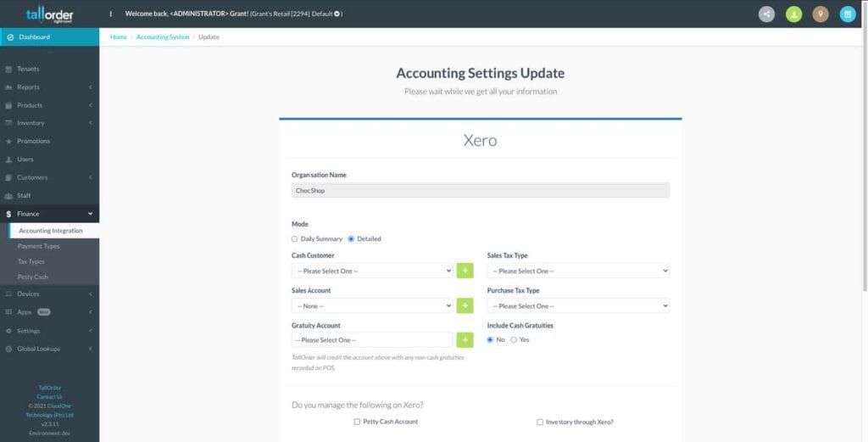
Task: Open the Cash Customer dropdown
Action: [x=373, y=271]
